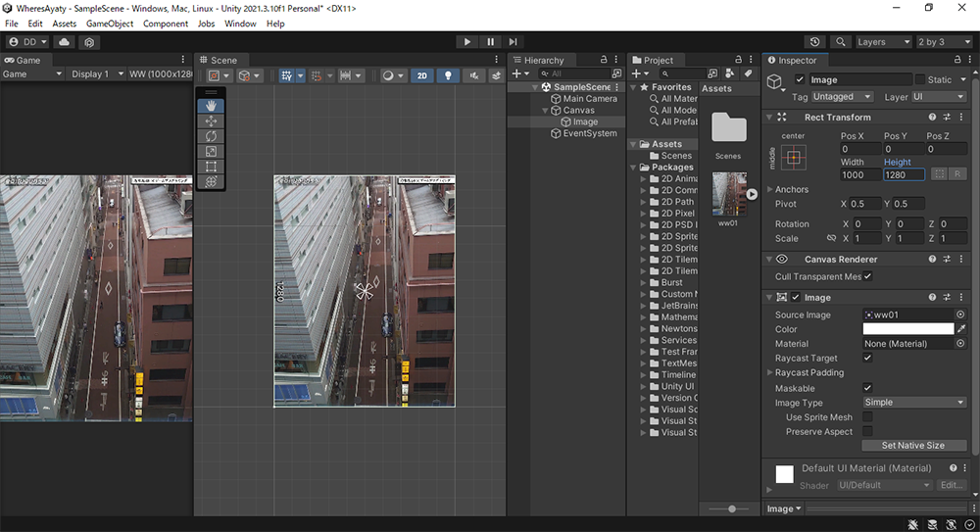Switch to the Game tab
The width and height of the screenshot is (980, 532).
(x=23, y=60)
